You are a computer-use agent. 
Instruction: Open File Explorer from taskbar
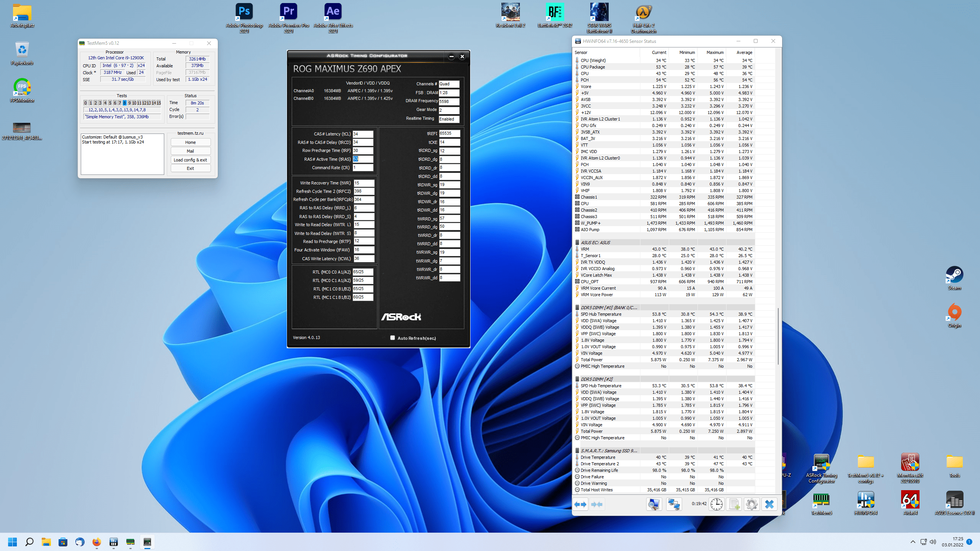[x=46, y=542]
